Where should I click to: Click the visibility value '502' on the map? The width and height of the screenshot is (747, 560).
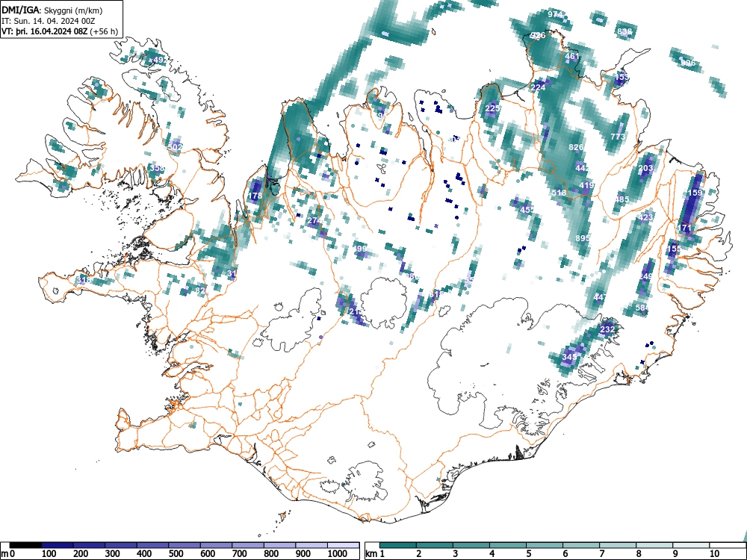click(x=176, y=146)
